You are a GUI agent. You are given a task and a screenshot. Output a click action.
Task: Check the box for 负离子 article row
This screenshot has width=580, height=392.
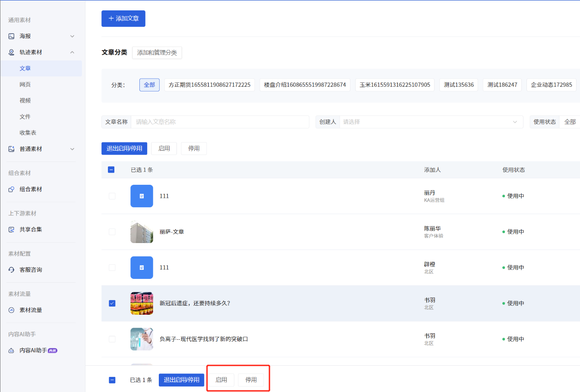[112, 339]
